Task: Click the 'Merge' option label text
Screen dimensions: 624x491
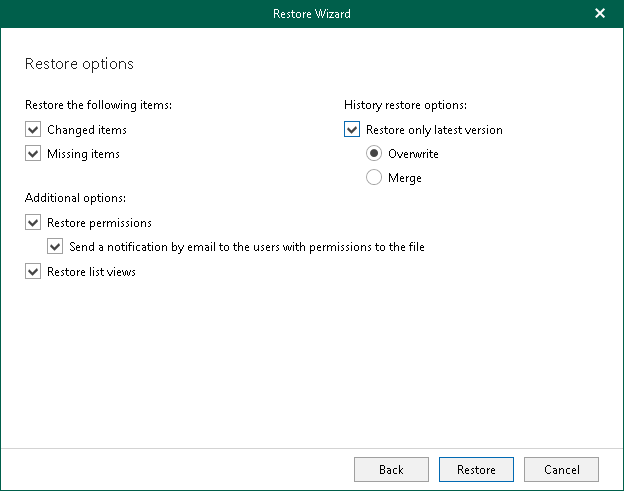Action: pos(405,178)
